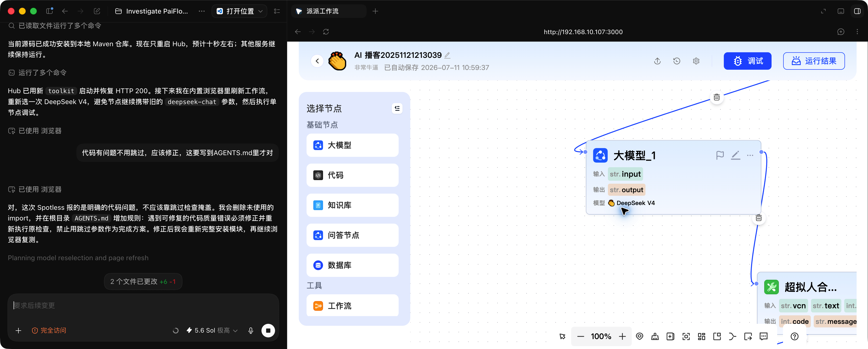This screenshot has height=349, width=868.
Task: Delete the upper connection line via trash icon
Action: pyautogui.click(x=717, y=98)
